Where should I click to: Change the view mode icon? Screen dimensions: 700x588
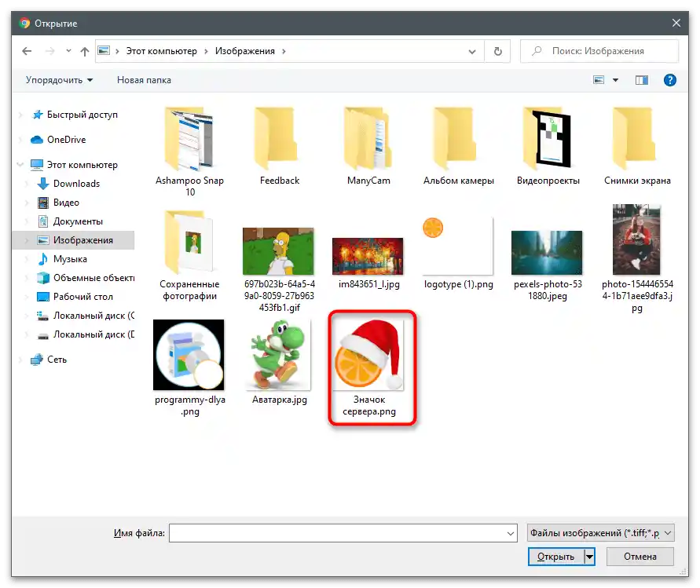pyautogui.click(x=598, y=80)
